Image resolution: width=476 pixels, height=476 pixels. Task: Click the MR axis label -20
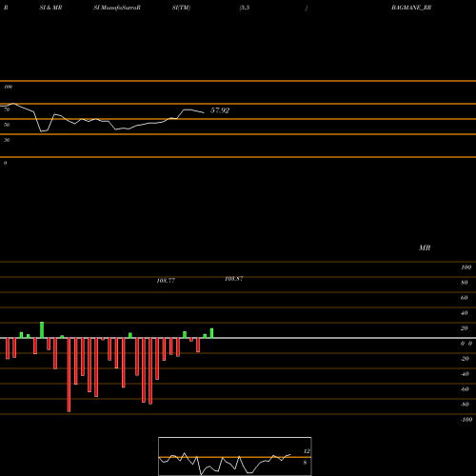[x=465, y=359]
